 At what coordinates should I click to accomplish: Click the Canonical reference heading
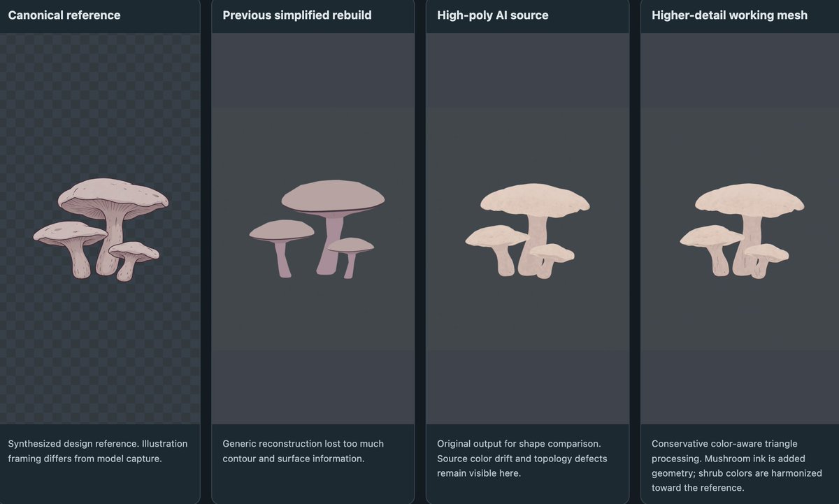point(64,15)
